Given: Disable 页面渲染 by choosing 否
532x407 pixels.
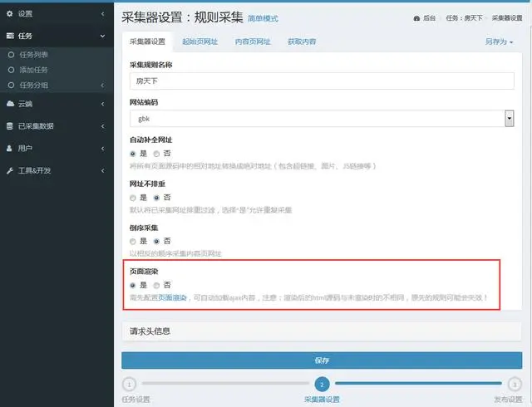Looking at the screenshot, I should click(x=156, y=285).
